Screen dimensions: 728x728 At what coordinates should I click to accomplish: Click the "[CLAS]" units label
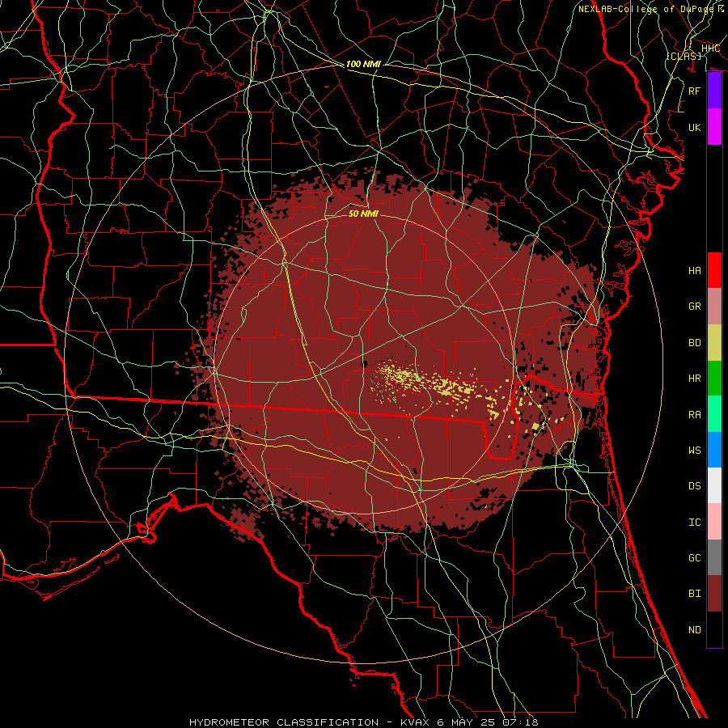684,56
